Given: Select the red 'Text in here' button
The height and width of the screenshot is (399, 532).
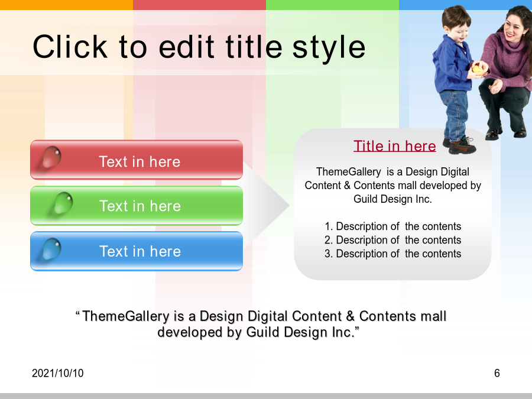Looking at the screenshot, I should (x=137, y=160).
